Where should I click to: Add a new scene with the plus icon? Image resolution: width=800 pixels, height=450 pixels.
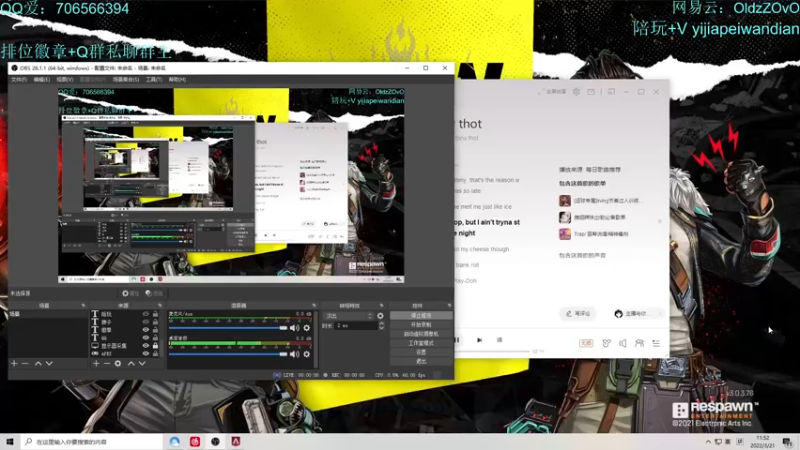click(14, 363)
